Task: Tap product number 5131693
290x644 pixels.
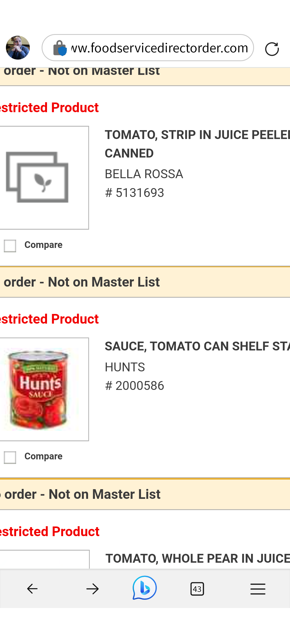Action: click(135, 193)
